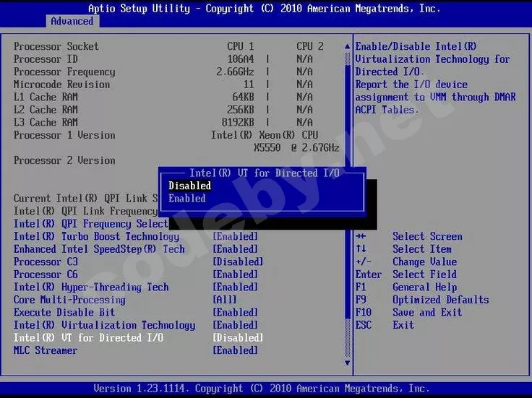Click the F10 key label
532x398 pixels.
(x=364, y=312)
